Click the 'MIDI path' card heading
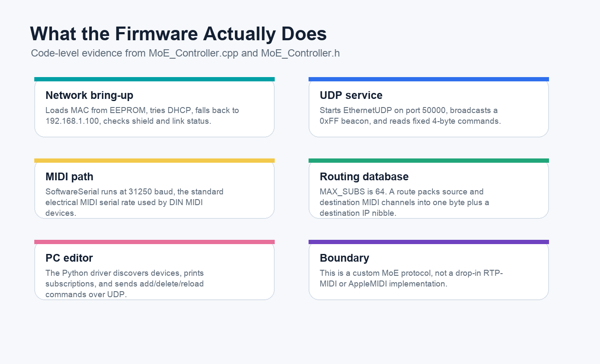 point(69,176)
